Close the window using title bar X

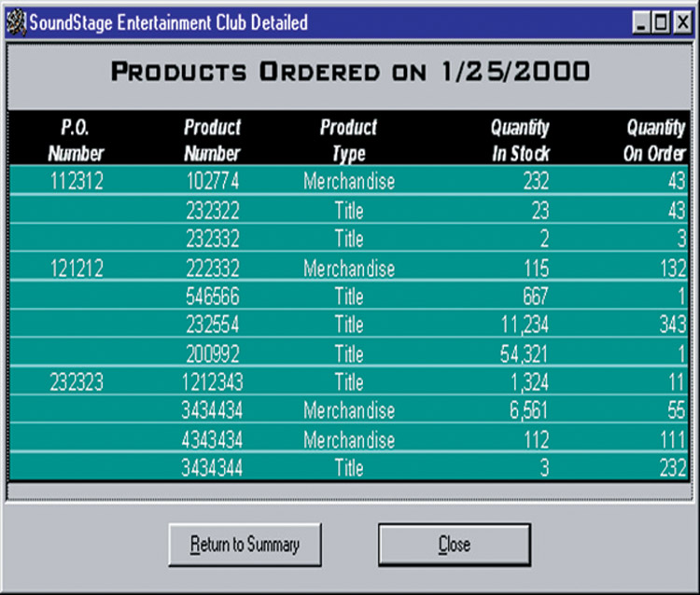point(683,22)
